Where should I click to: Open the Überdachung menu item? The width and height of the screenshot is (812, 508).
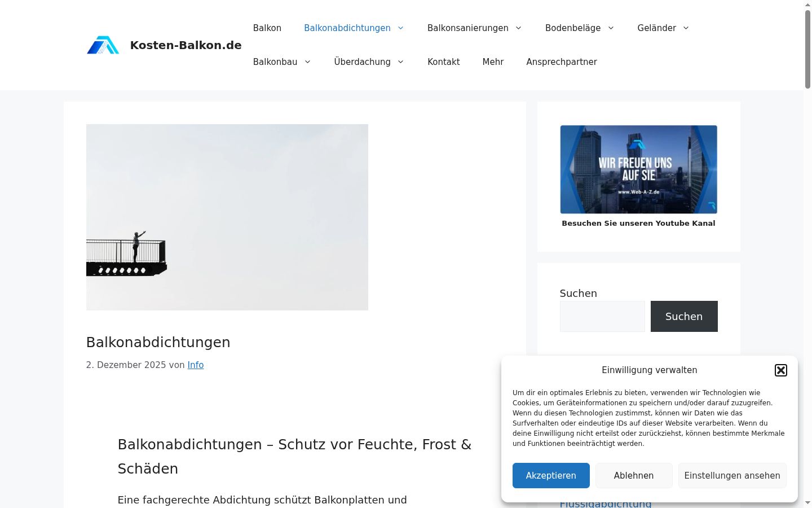click(x=363, y=62)
